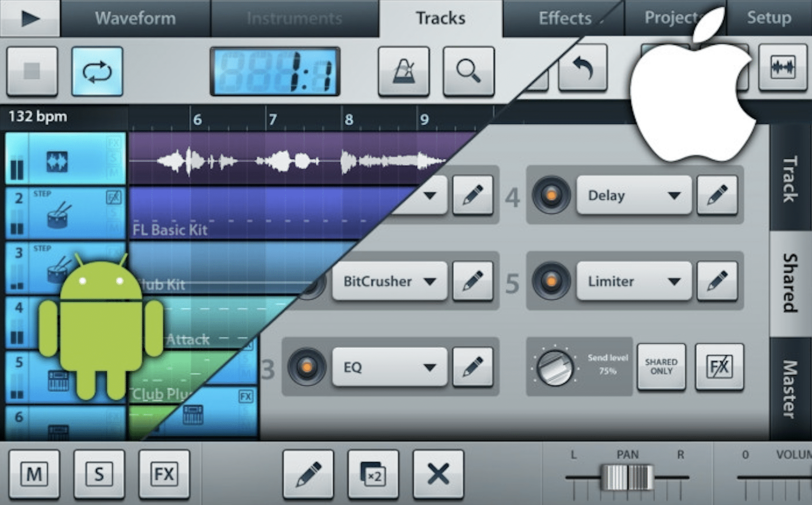Toggle the Delay effect power button
Screen dimensions: 812x505
(551, 195)
